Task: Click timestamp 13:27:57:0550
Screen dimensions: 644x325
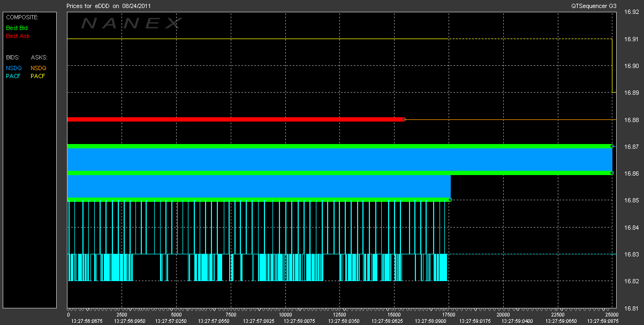Action: click(x=214, y=321)
